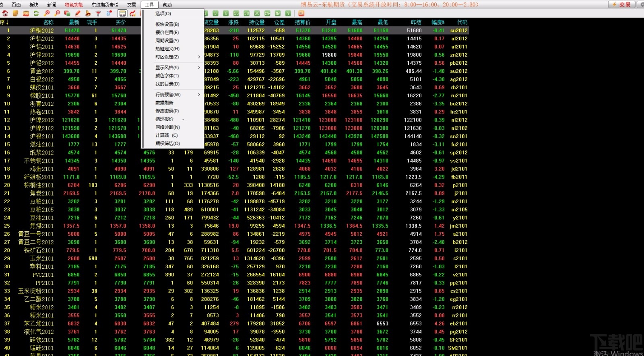Select the 5-minute period icon

point(226,13)
